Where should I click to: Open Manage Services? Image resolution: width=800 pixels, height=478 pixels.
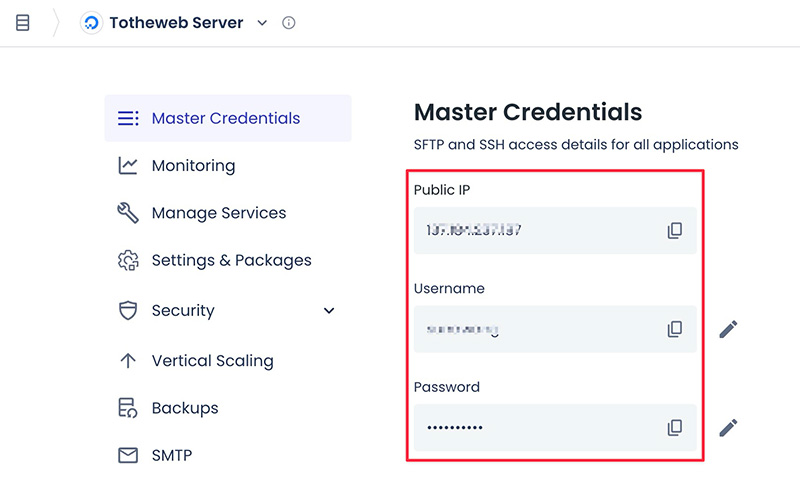click(218, 213)
